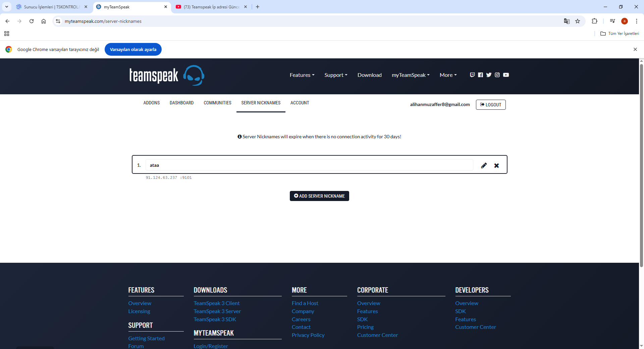Screen dimensions: 644x349
Task: Open TeamSpeak 3 SDK download link
Action: 215,319
